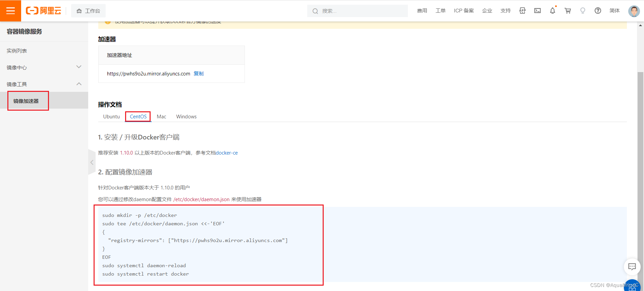The height and width of the screenshot is (291, 644).
Task: Click the 容器镜像服务 sidebar title
Action: tap(24, 32)
